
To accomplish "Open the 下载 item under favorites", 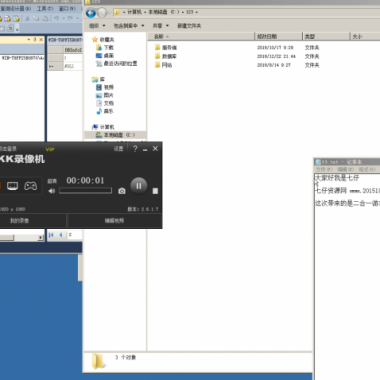I will click(x=105, y=47).
